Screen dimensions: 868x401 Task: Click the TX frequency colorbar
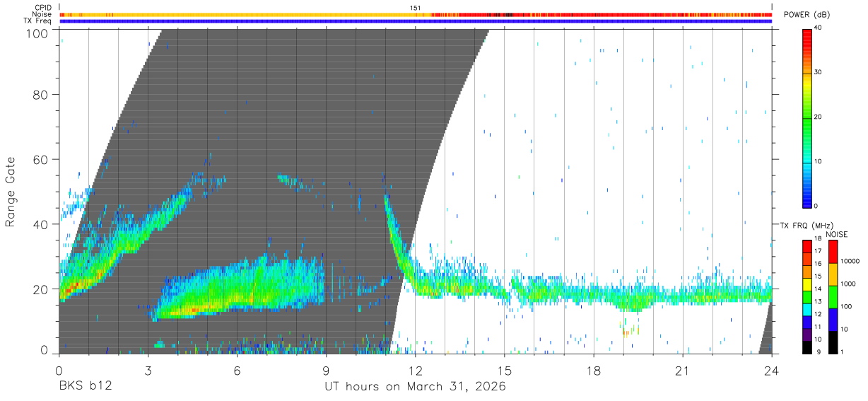point(807,296)
